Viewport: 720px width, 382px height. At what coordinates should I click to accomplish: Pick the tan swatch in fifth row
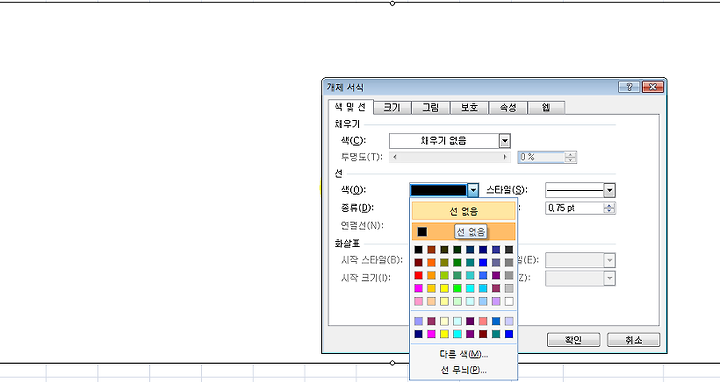point(431,301)
